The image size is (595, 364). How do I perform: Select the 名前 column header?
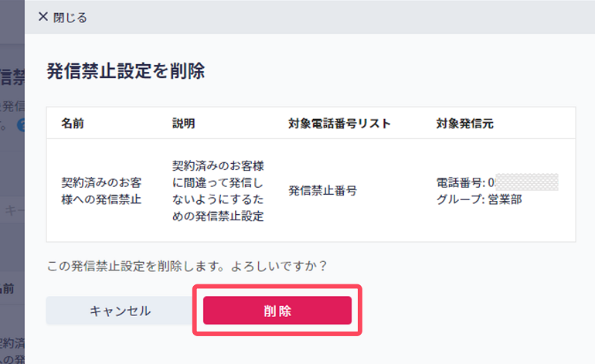pos(73,124)
